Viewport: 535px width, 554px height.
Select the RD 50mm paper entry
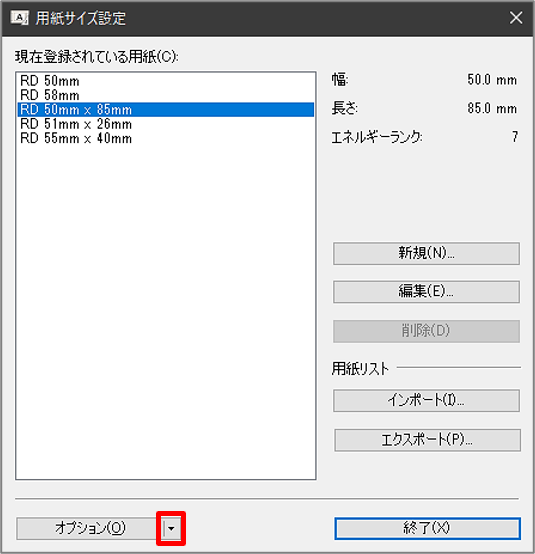tap(165, 81)
